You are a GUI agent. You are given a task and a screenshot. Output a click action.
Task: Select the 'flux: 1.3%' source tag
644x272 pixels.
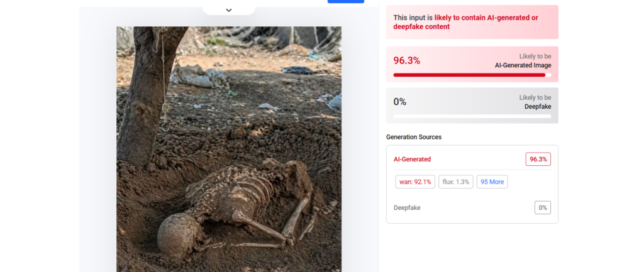click(456, 182)
